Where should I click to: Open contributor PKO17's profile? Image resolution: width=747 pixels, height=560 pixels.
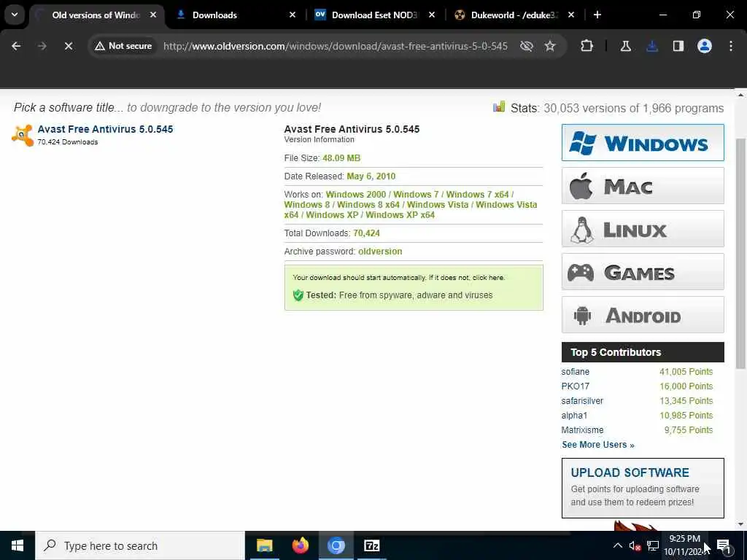point(575,386)
